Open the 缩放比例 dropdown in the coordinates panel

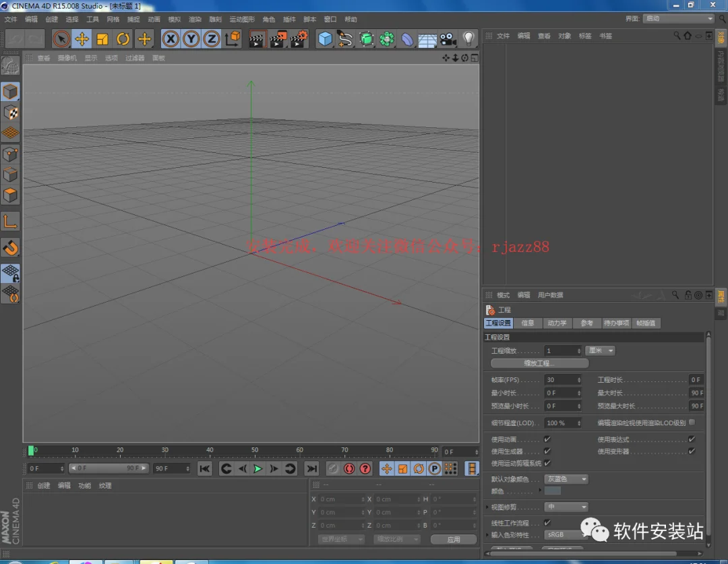click(397, 539)
